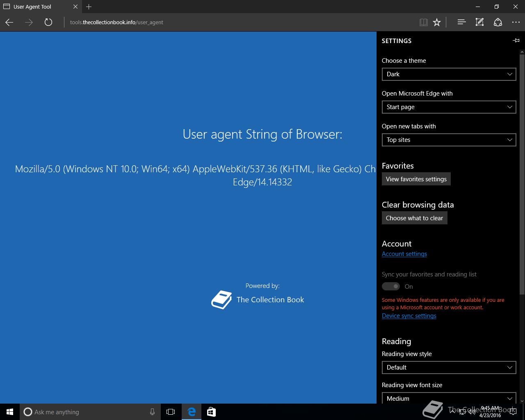This screenshot has height=420, width=525.
Task: Open the Windows Store taskbar icon
Action: tap(211, 412)
